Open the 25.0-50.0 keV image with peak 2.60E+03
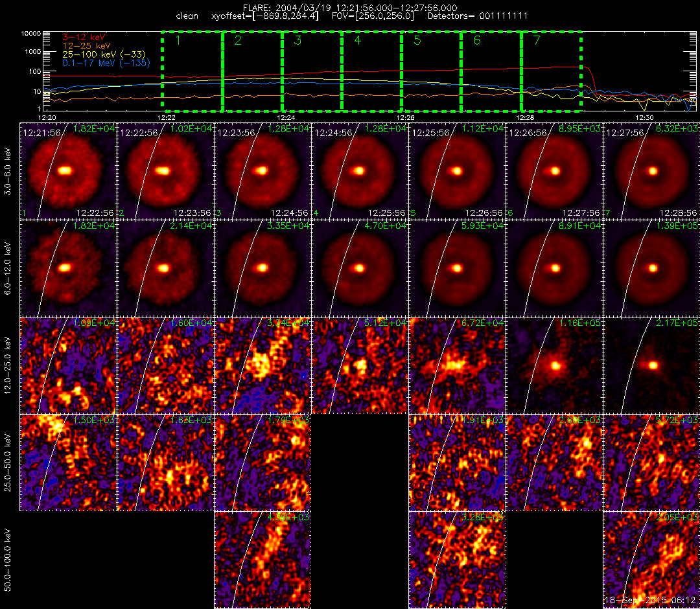Image resolution: width=700 pixels, height=609 pixels. [554, 463]
